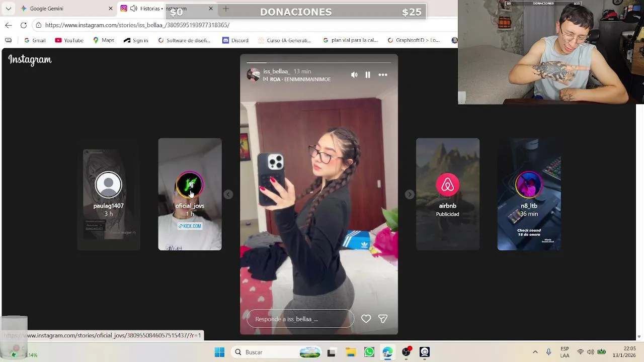Open the volume tray icon
The image size is (644, 362).
[x=591, y=352]
